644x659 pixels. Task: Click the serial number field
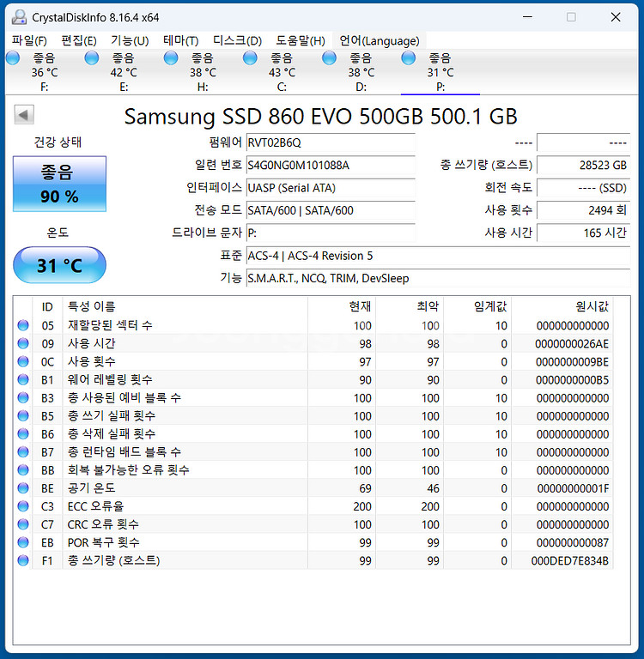click(330, 166)
